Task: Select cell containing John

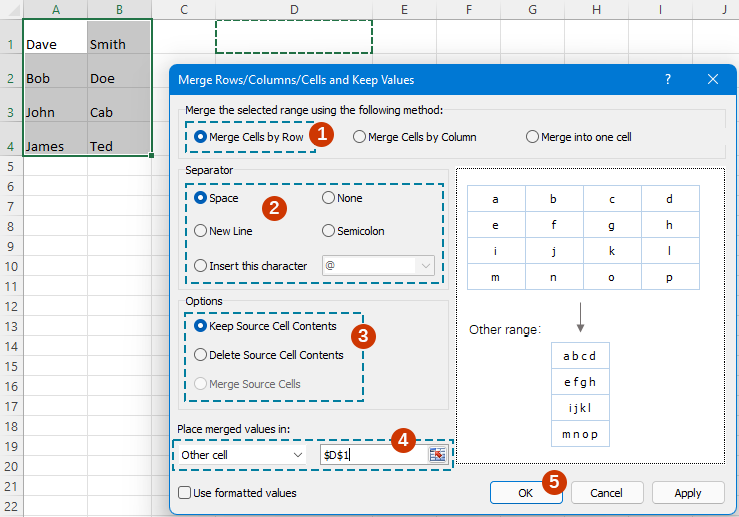Action: (56, 105)
